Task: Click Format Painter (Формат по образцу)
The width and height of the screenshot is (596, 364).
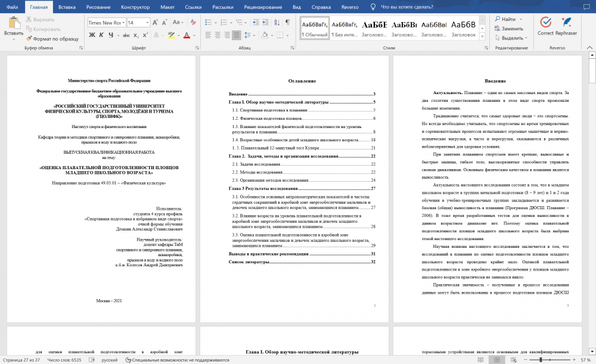Action: (x=52, y=39)
